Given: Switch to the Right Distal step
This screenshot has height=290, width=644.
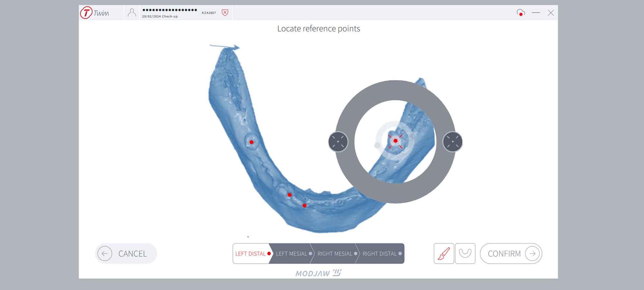Looking at the screenshot, I should [x=380, y=254].
